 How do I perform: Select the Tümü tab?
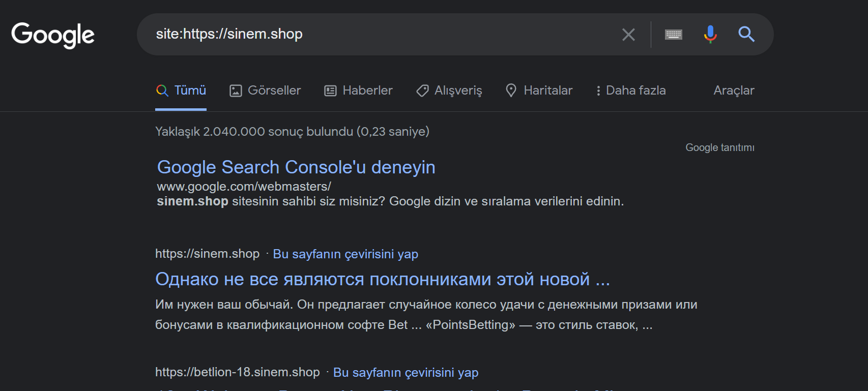pyautogui.click(x=181, y=91)
